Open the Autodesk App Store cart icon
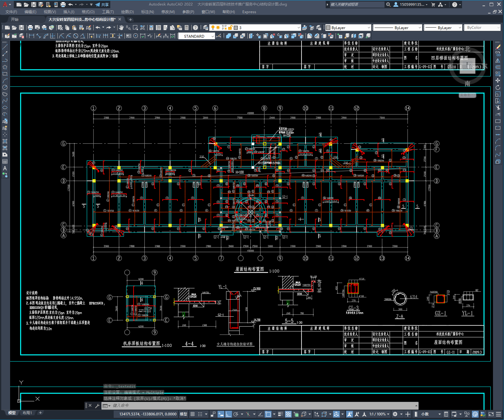 coord(433,5)
